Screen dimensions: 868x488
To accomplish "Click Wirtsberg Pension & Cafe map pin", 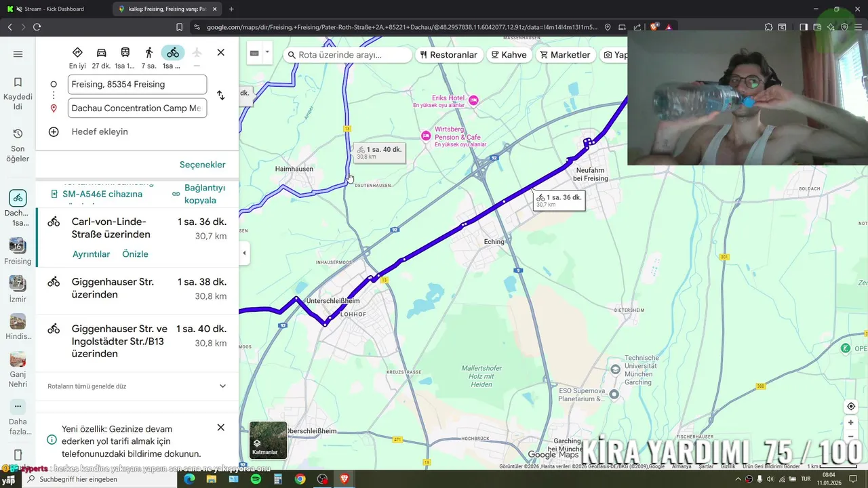I will 426,136.
